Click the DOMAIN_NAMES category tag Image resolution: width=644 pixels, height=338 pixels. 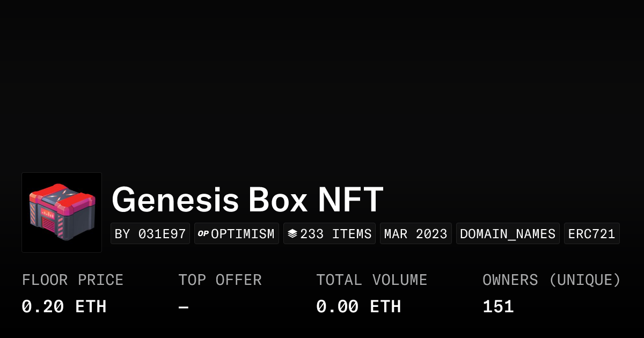tap(508, 234)
